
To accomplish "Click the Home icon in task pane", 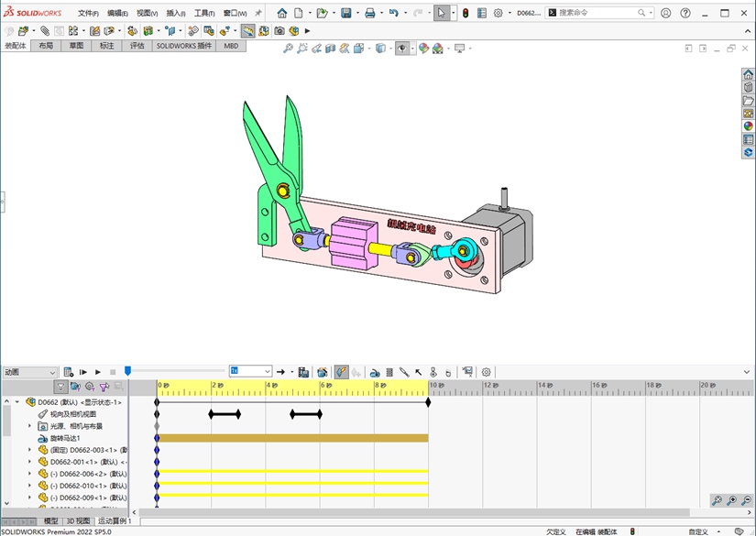I will 748,75.
